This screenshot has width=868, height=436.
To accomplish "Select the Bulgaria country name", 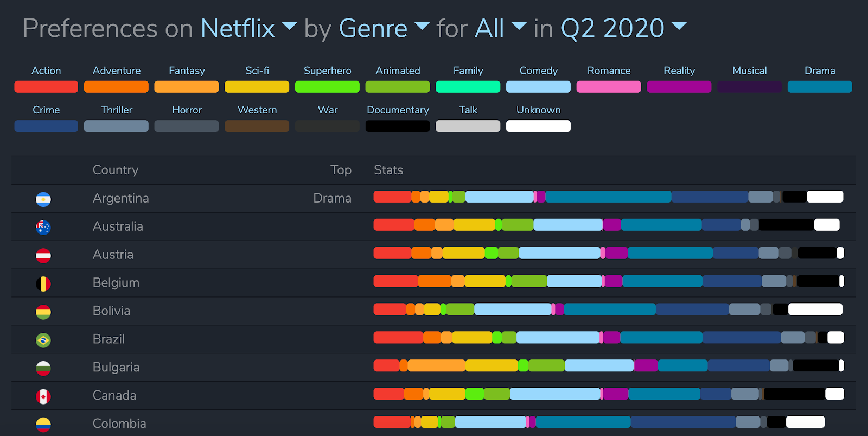I will click(x=116, y=368).
